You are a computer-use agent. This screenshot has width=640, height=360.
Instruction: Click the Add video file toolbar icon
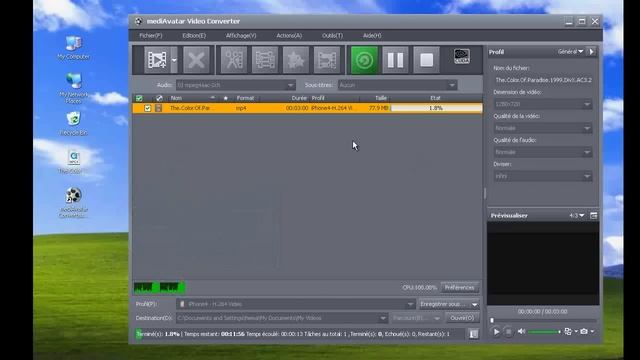[x=157, y=60]
